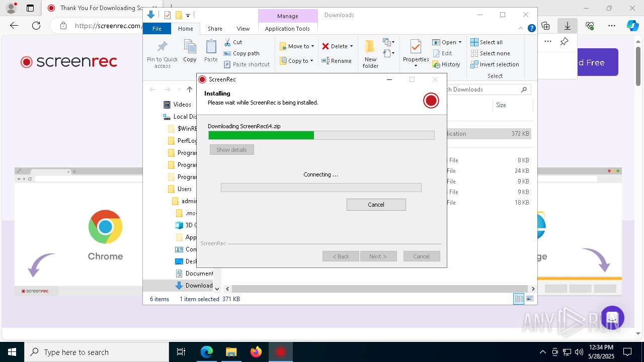Switch to the View tab
Image resolution: width=644 pixels, height=362 pixels.
(243, 29)
